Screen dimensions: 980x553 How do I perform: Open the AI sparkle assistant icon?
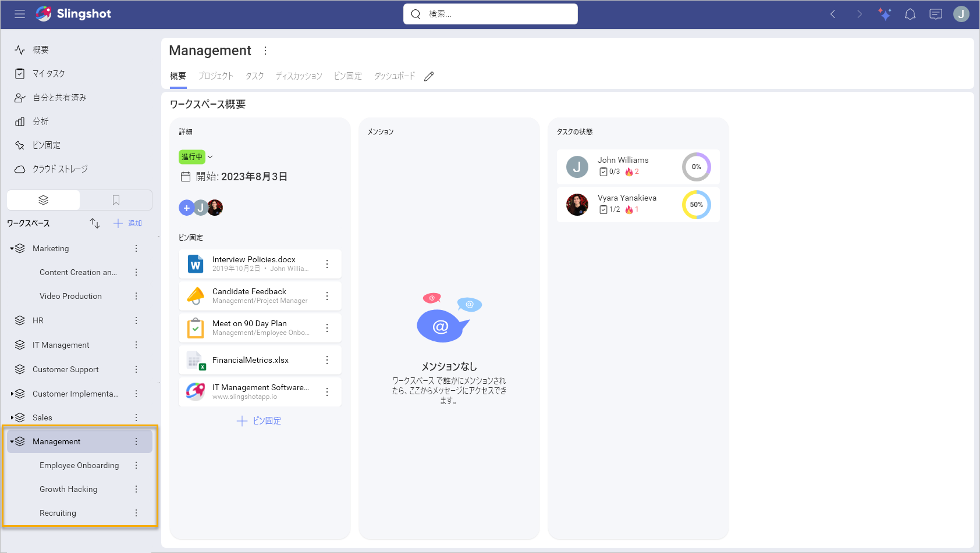tap(885, 14)
